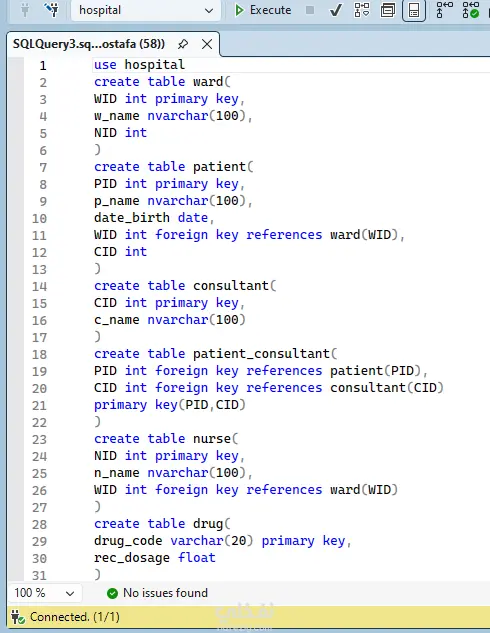Click the Cancel Executing Query stop icon
Viewport: 490px width, 633px height.
pyautogui.click(x=310, y=10)
